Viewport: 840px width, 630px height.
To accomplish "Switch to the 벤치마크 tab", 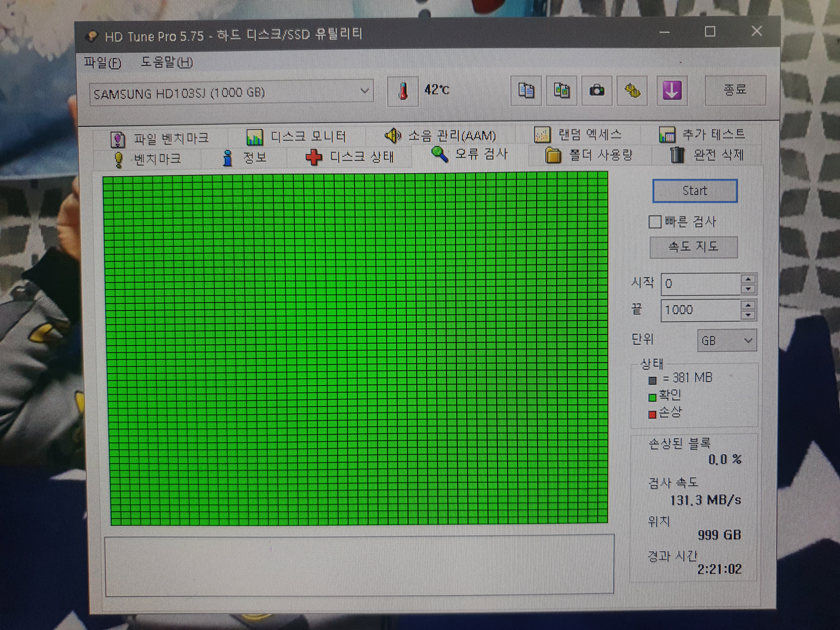I will (x=147, y=159).
